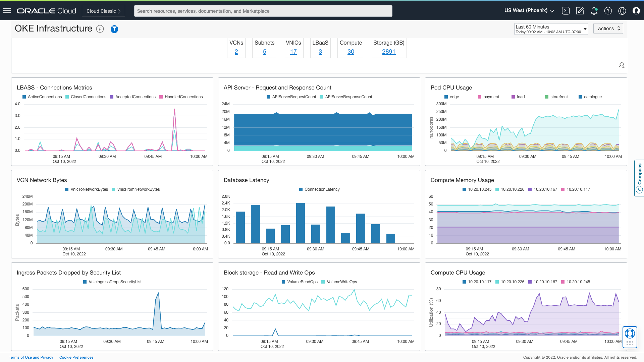The width and height of the screenshot is (644, 362).
Task: Open the user profile avatar menu
Action: click(x=636, y=11)
